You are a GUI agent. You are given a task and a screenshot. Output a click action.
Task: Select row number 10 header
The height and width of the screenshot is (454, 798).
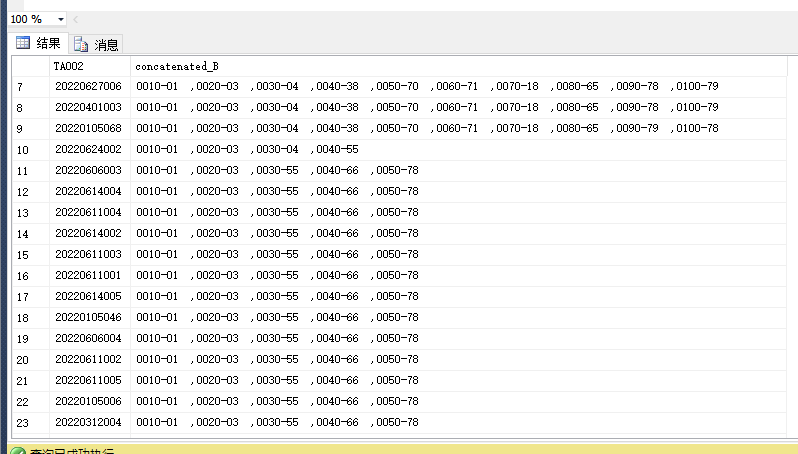(30, 149)
